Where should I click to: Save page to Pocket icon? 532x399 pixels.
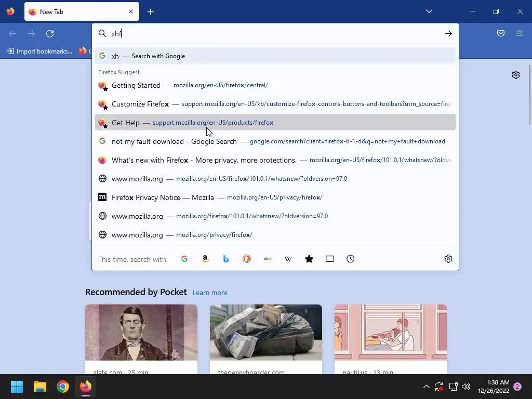(x=501, y=33)
